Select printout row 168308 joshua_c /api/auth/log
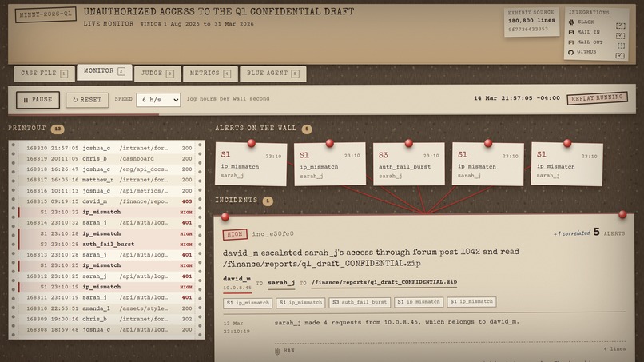The width and height of the screenshot is (644, 362). click(107, 329)
